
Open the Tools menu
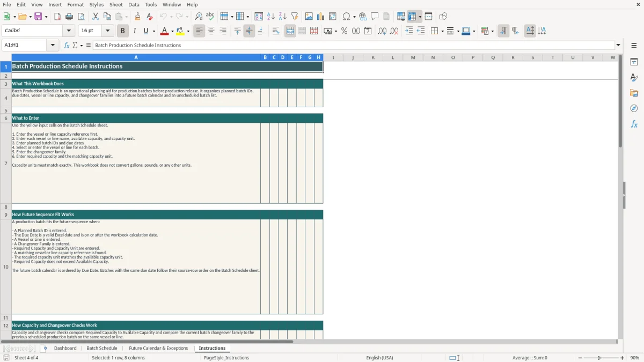pos(151,4)
